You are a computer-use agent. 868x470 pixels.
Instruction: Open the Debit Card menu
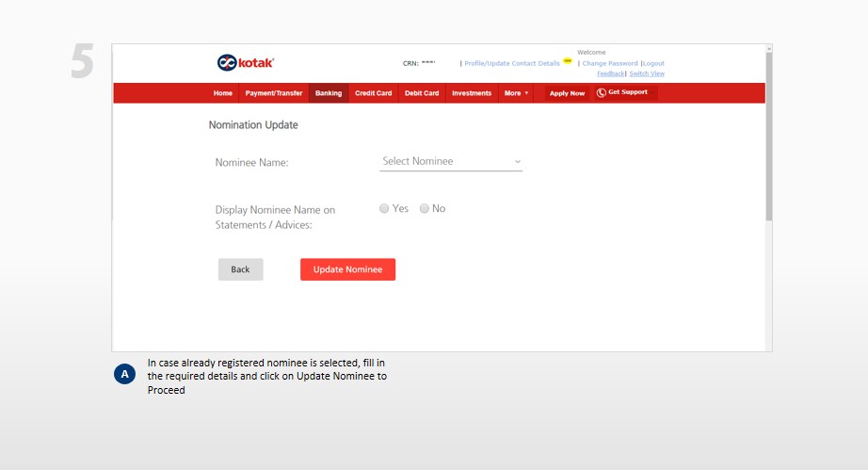[422, 93]
